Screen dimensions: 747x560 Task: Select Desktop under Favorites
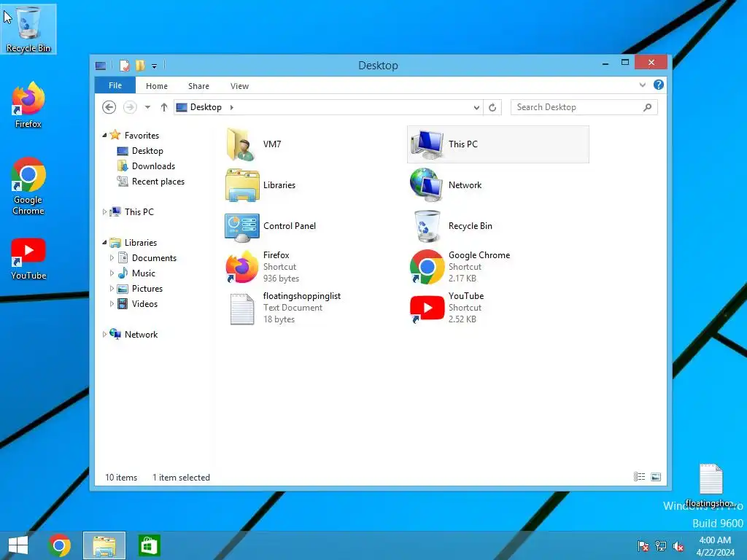[x=141, y=150]
